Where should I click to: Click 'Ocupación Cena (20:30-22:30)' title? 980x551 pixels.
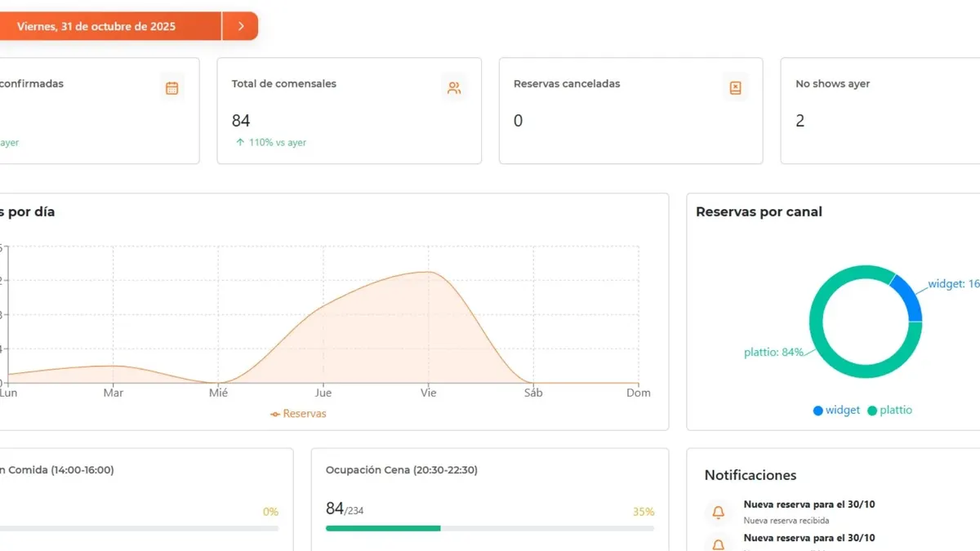point(402,470)
